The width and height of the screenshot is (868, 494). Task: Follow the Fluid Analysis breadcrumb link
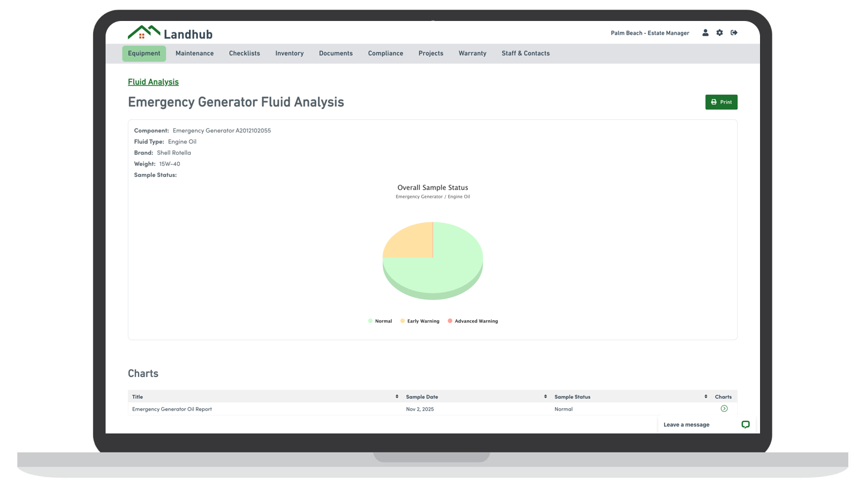click(x=153, y=82)
